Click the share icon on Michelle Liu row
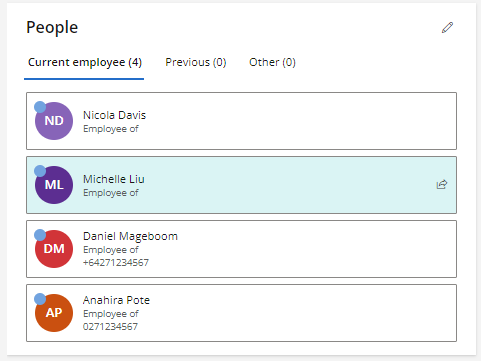The width and height of the screenshot is (481, 361). pyautogui.click(x=442, y=184)
